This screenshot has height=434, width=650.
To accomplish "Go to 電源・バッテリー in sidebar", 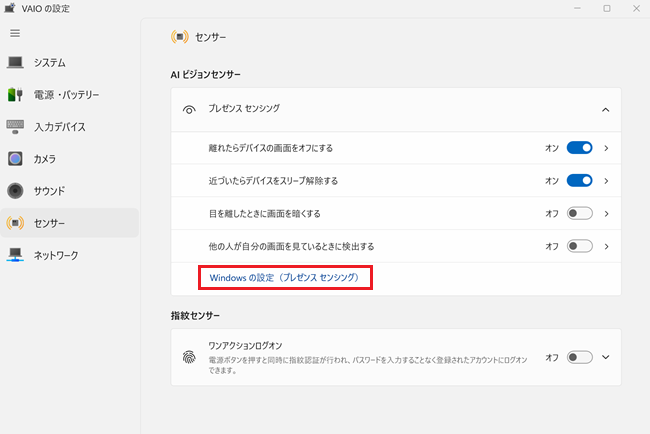I will click(x=70, y=95).
